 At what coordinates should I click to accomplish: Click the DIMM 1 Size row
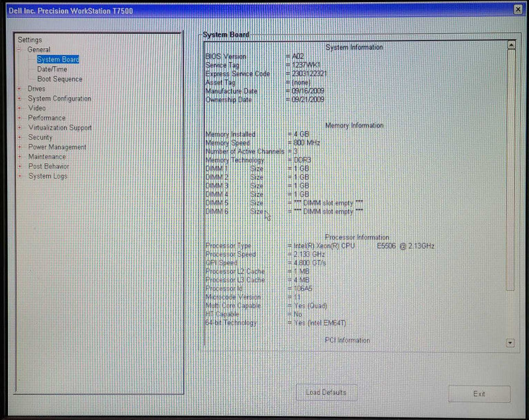point(257,169)
